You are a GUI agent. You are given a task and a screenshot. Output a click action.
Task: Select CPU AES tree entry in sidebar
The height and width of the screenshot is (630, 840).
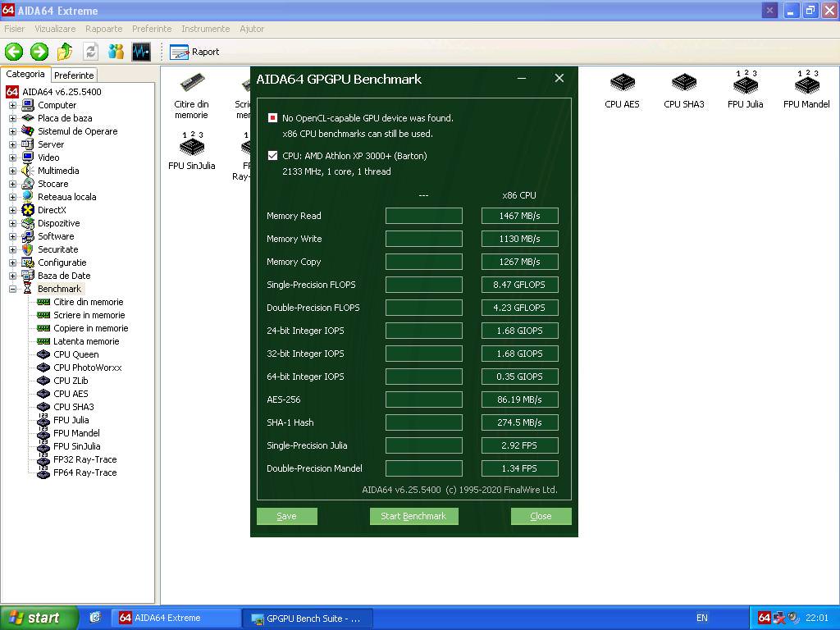[x=71, y=394]
